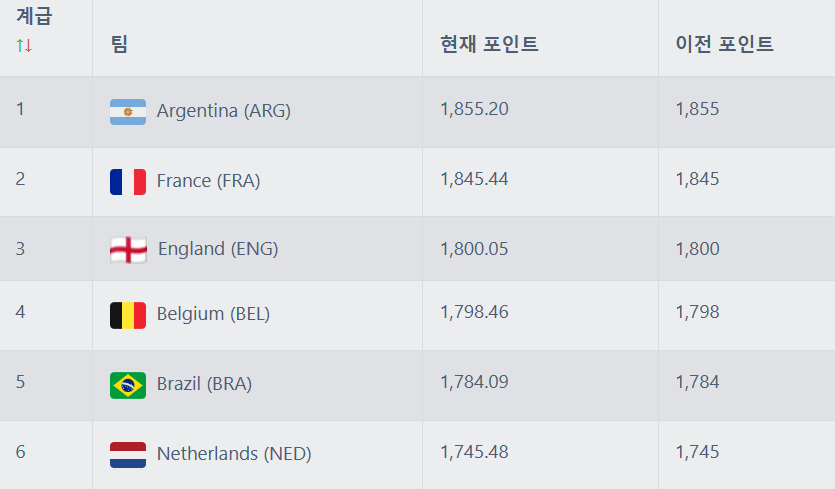Screen dimensions: 835x489
Task: Open the England (ENG) team link
Action: (218, 249)
